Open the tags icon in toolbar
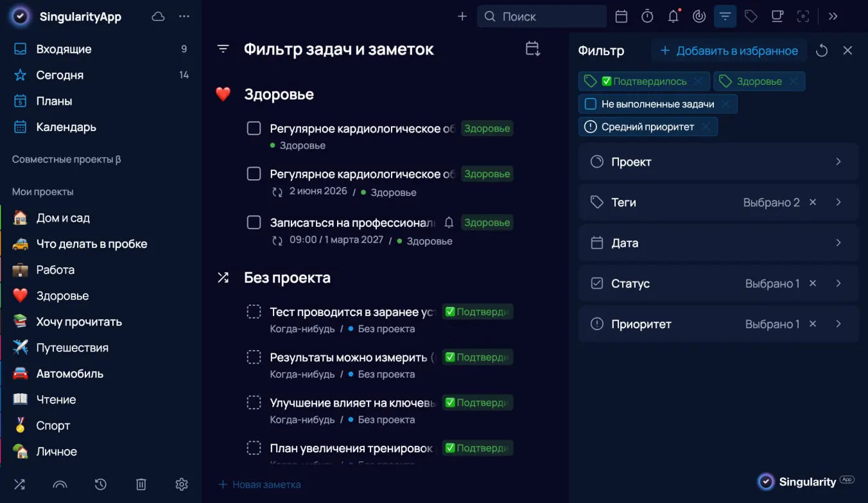868x503 pixels. point(751,17)
